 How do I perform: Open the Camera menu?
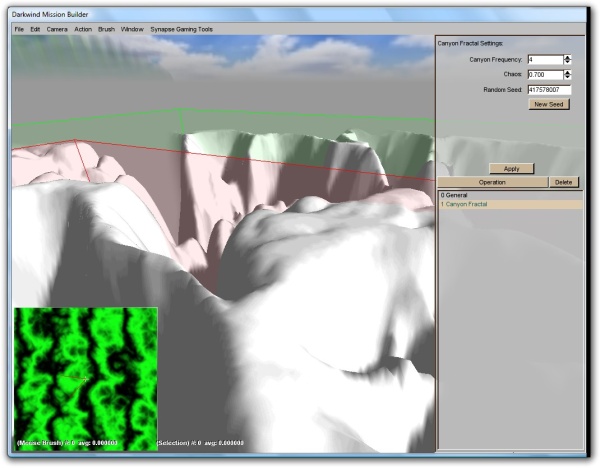57,29
